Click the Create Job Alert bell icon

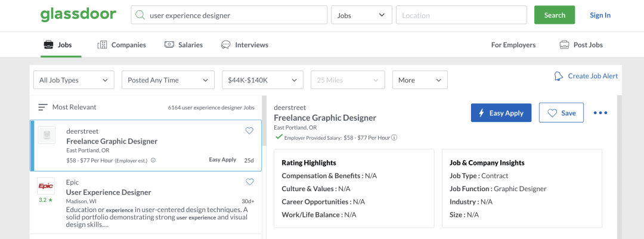559,76
